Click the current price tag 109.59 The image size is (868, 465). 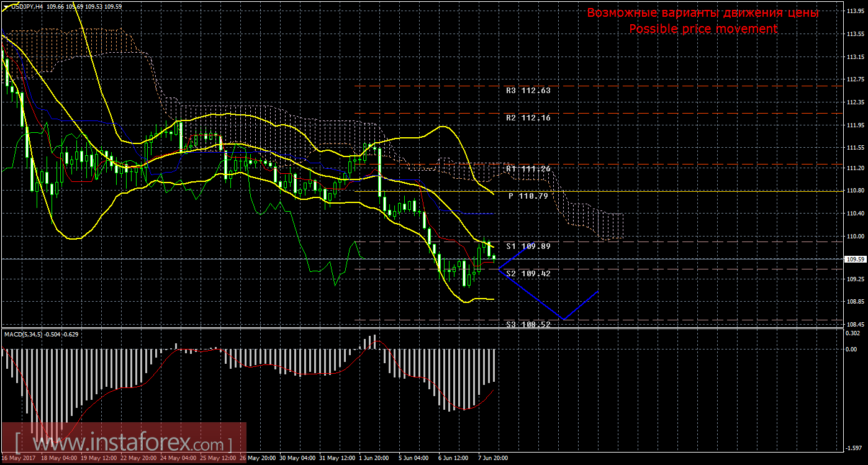coord(856,260)
